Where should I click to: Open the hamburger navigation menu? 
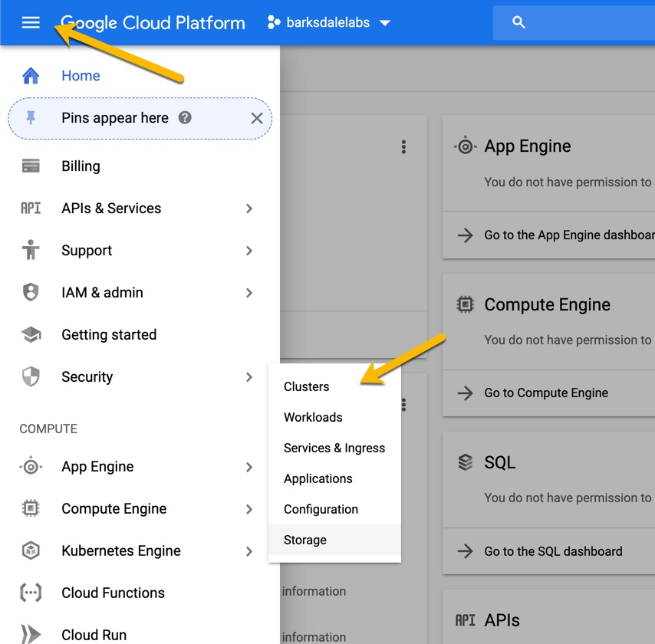pyautogui.click(x=31, y=22)
